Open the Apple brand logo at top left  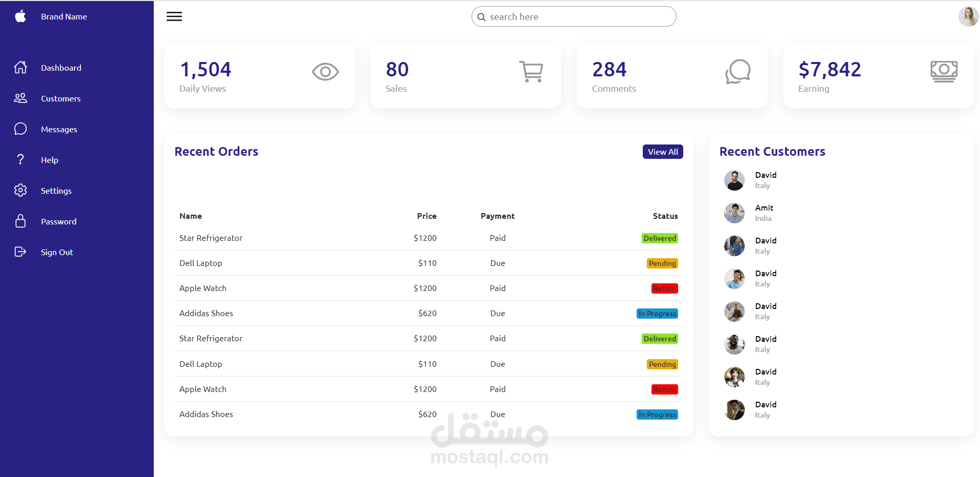[20, 16]
